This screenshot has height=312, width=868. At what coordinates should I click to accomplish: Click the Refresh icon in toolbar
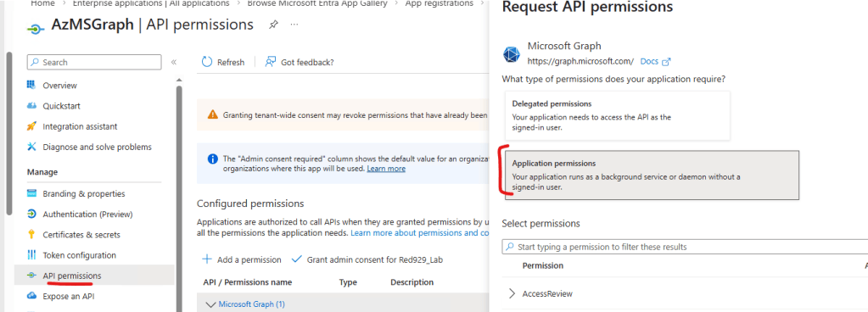point(207,62)
